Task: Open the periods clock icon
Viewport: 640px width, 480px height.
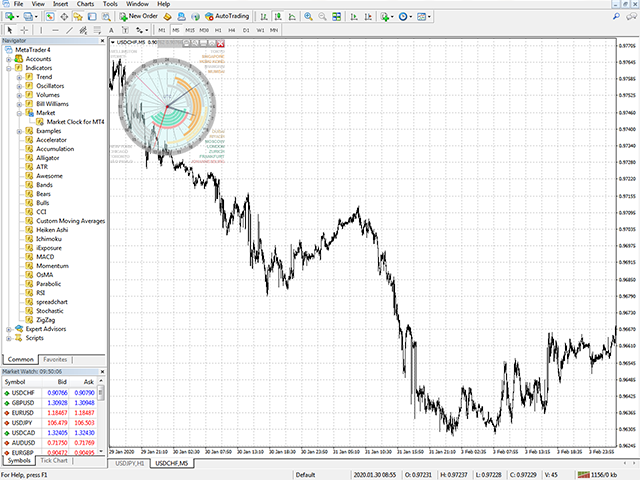Action: pos(403,16)
